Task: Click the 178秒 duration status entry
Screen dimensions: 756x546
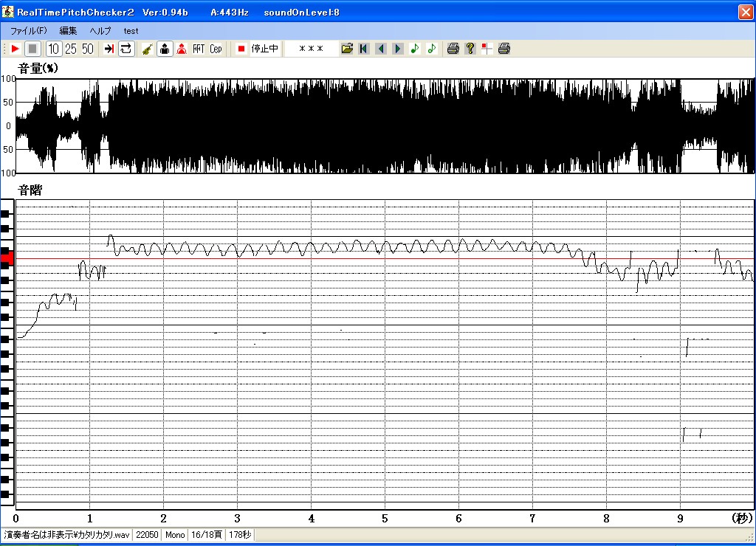Action: click(240, 535)
